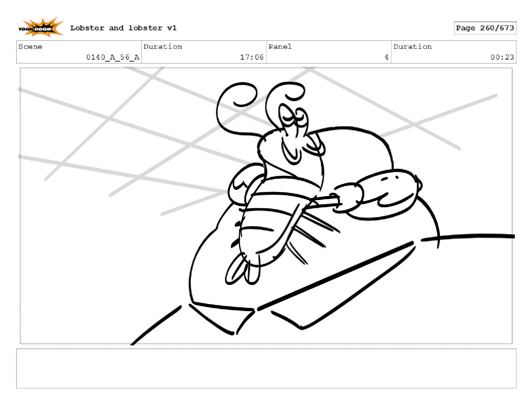Select scene value '0140_A_56_A'
Screen dimensions: 532x412
click(x=113, y=57)
